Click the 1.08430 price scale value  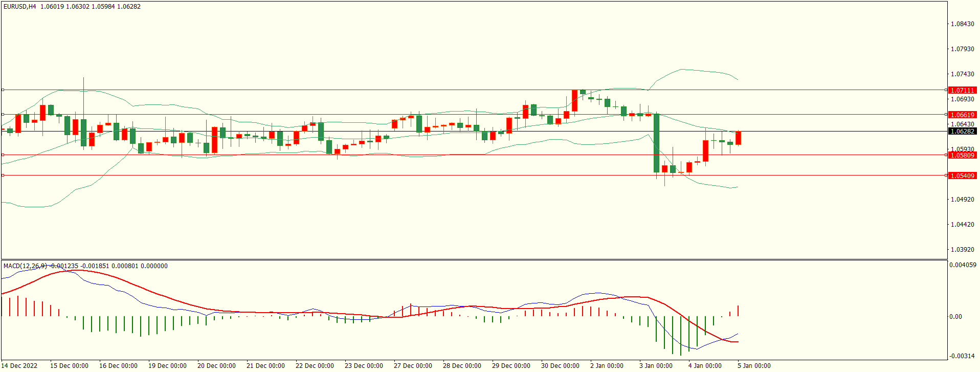click(x=962, y=24)
